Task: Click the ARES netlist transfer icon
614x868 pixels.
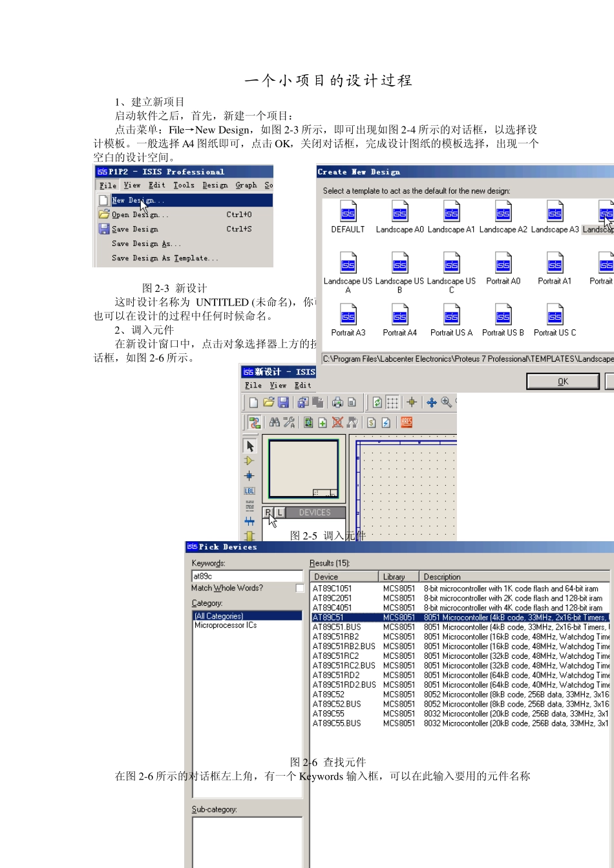Action: pyautogui.click(x=407, y=422)
